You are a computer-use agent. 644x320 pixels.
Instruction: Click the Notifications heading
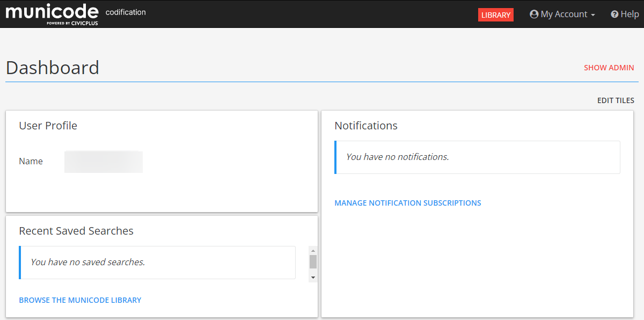[366, 126]
